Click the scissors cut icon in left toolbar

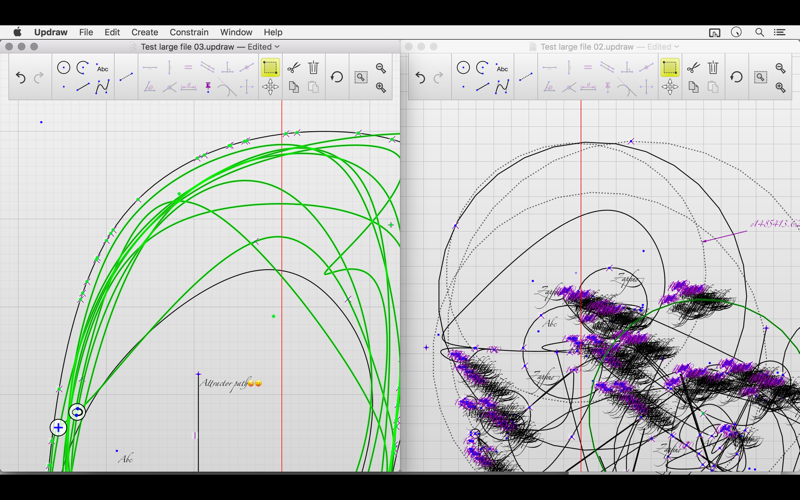tap(293, 68)
